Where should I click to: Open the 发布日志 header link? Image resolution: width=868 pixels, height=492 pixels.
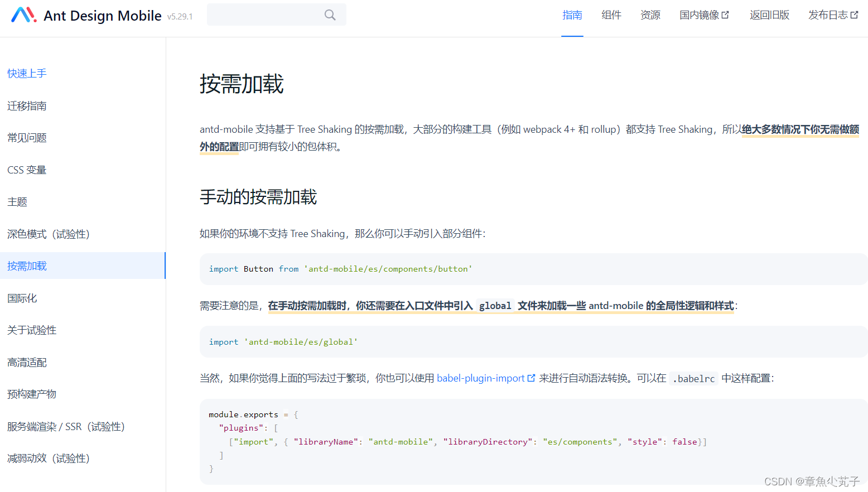coord(833,15)
